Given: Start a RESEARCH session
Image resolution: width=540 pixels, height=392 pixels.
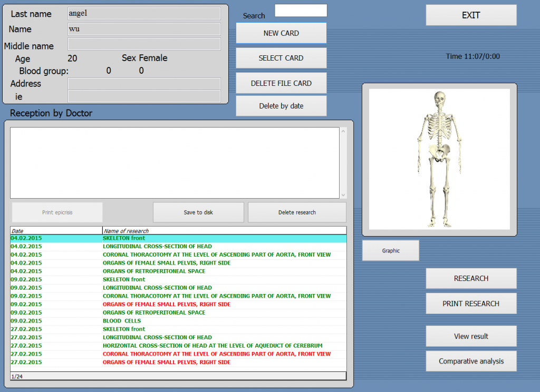Looking at the screenshot, I should click(x=471, y=279).
